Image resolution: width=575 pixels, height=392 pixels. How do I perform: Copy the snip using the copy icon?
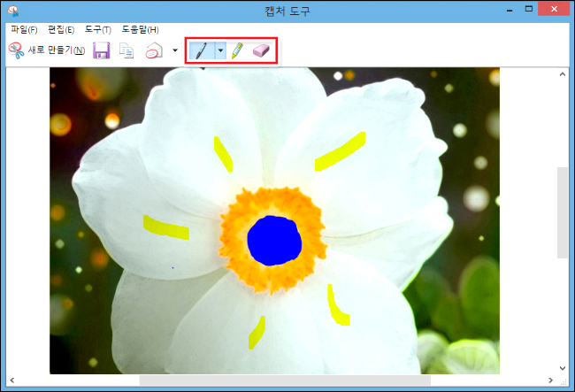tap(126, 50)
